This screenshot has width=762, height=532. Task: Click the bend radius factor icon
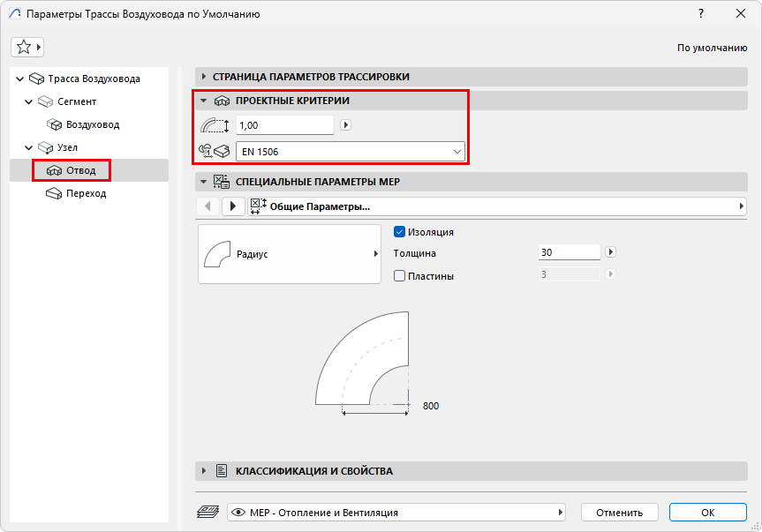click(x=215, y=125)
